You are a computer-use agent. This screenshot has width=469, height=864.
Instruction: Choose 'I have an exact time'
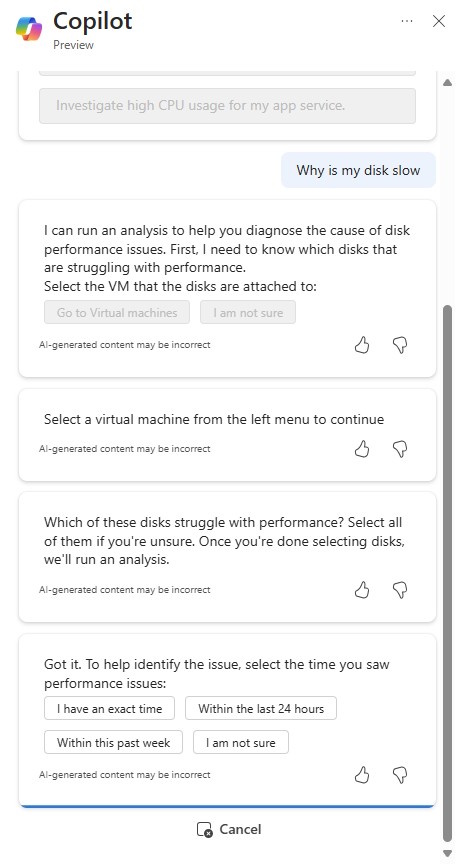(110, 709)
